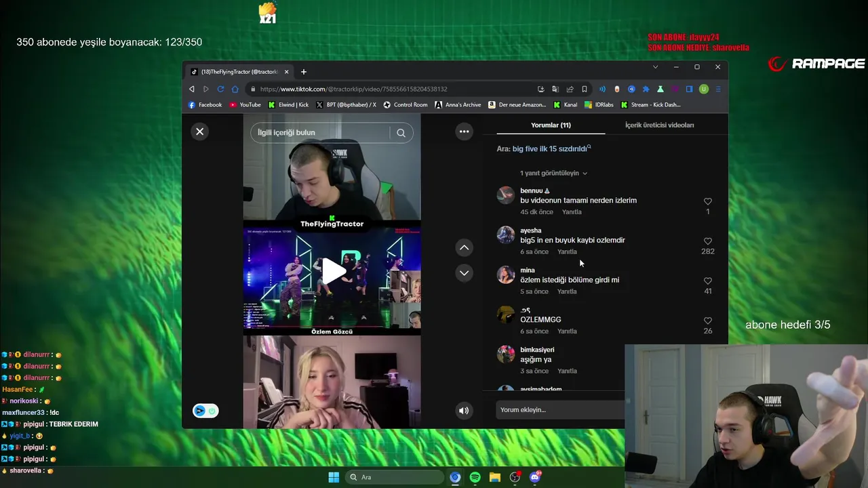Play the video with center play button
The height and width of the screenshot is (488, 868).
point(333,271)
